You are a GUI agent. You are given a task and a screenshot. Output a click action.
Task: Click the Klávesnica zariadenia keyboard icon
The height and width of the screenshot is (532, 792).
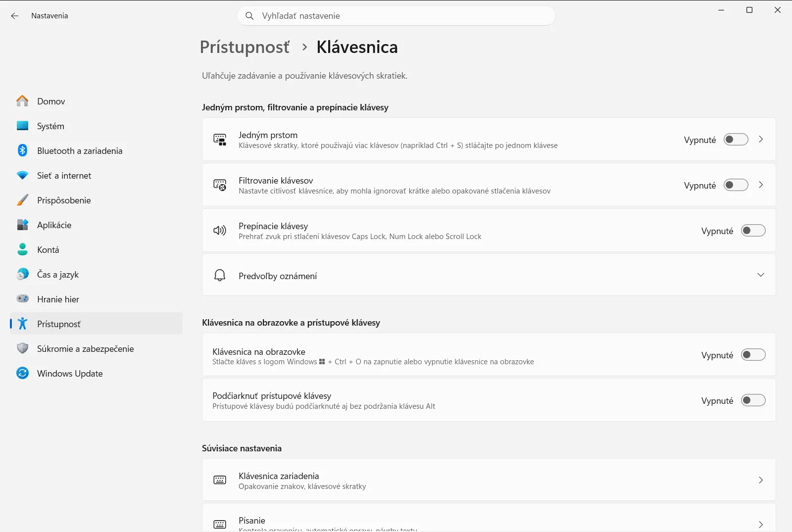(220, 480)
